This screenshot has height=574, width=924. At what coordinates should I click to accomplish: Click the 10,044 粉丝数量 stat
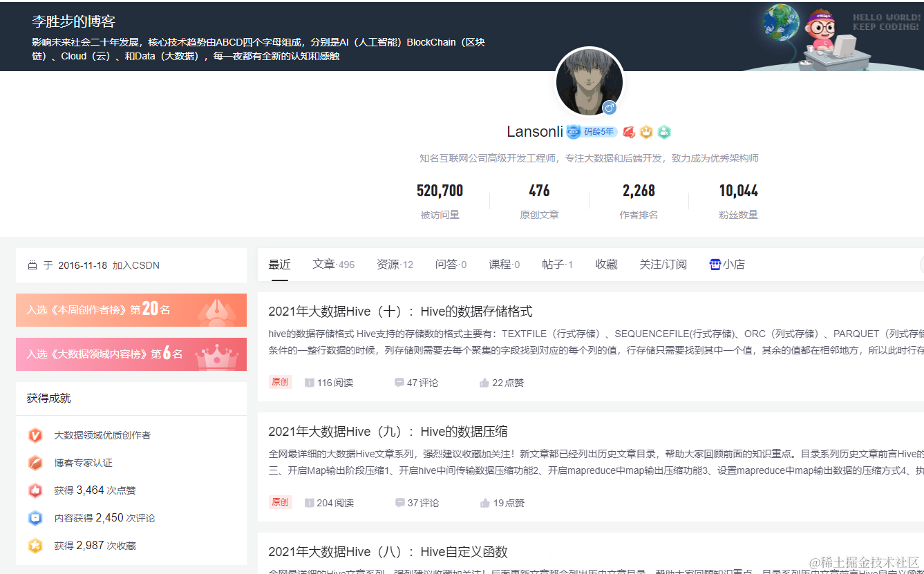click(738, 201)
